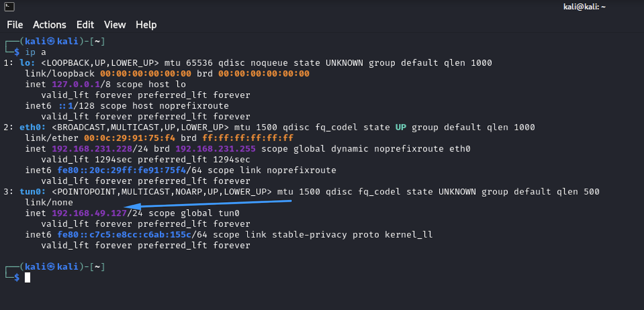This screenshot has height=310, width=644.
Task: Click the terminal icon in the title bar
Action: (x=9, y=6)
